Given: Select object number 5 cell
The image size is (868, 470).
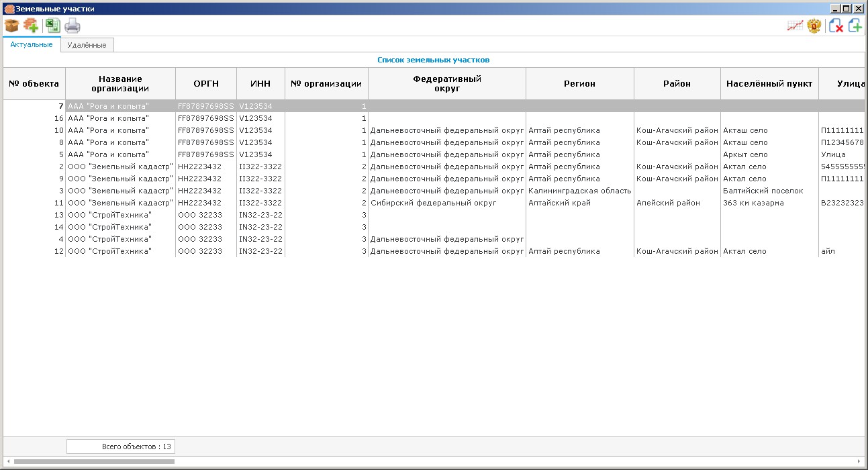Looking at the screenshot, I should point(34,154).
